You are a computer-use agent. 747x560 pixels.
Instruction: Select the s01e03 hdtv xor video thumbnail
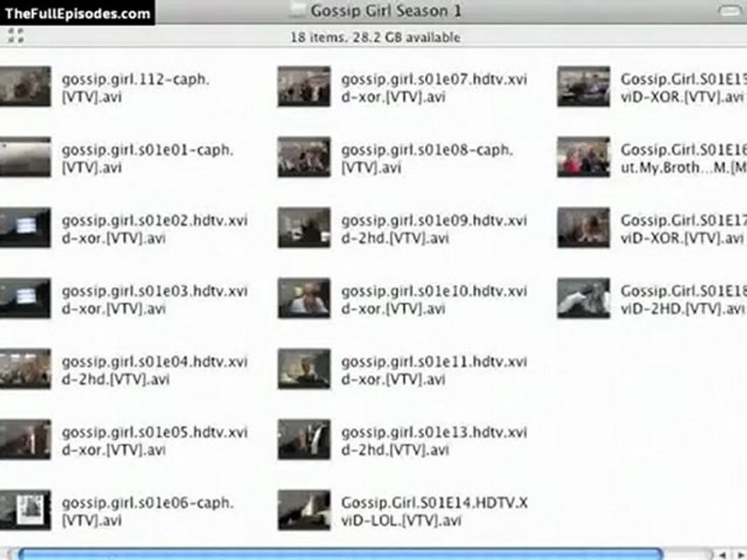25,298
